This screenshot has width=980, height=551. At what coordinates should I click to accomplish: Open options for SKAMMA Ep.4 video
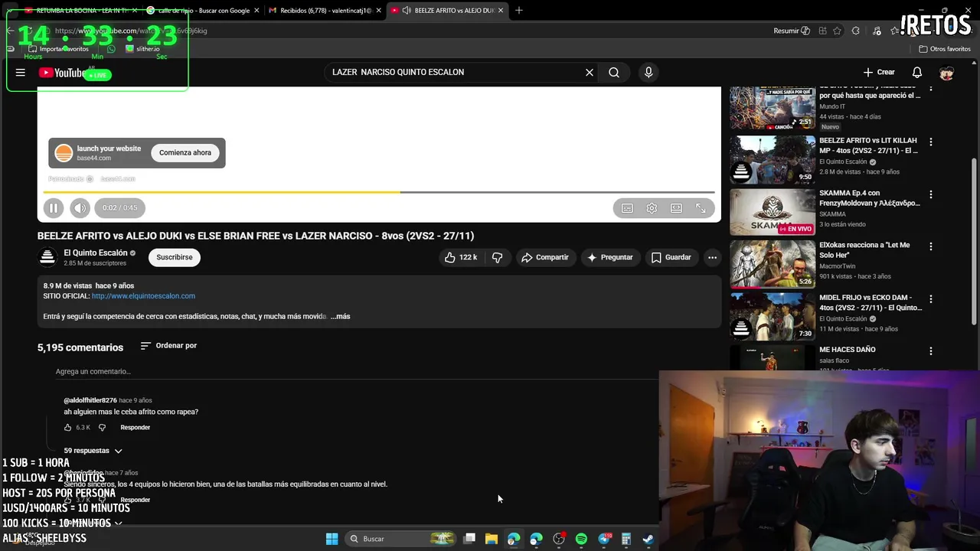pyautogui.click(x=931, y=194)
